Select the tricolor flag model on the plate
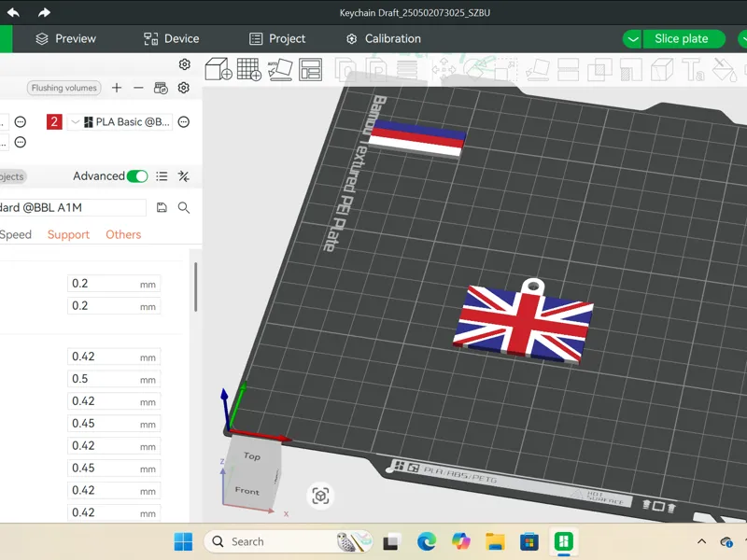Screen dimensions: 747x560 (416, 137)
